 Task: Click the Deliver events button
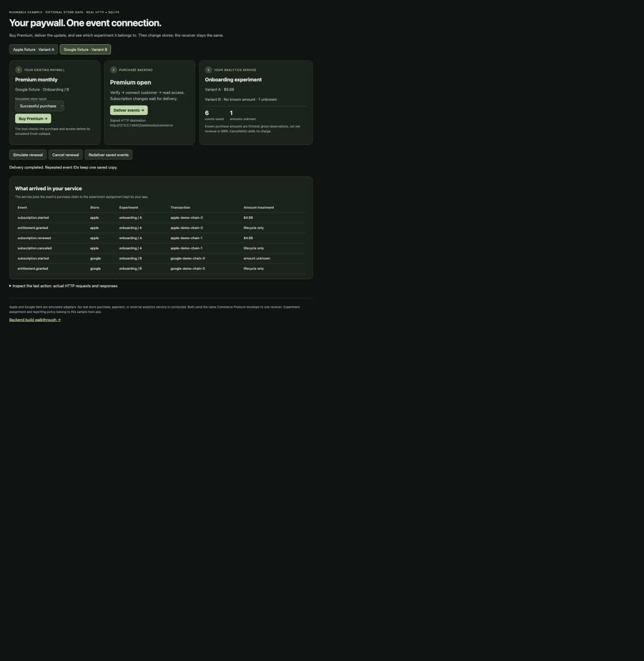pyautogui.click(x=129, y=110)
